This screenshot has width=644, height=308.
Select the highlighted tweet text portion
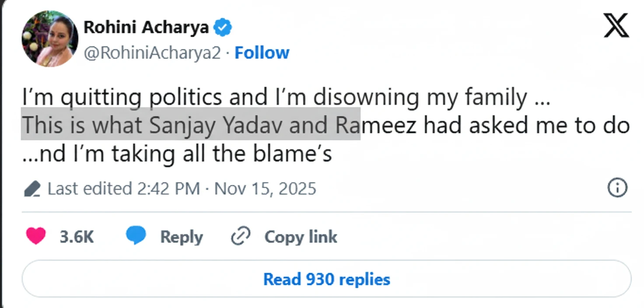click(190, 125)
